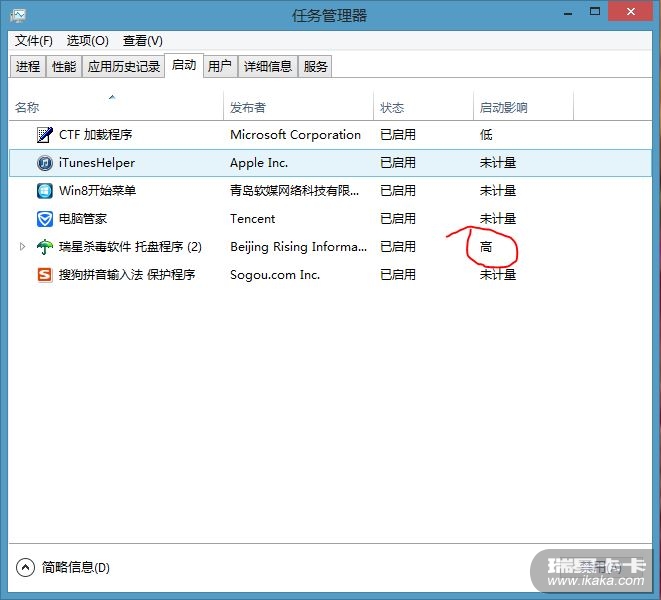Click the 瑞星杀毒软件 green umbrella icon
The width and height of the screenshot is (661, 600).
(45, 247)
